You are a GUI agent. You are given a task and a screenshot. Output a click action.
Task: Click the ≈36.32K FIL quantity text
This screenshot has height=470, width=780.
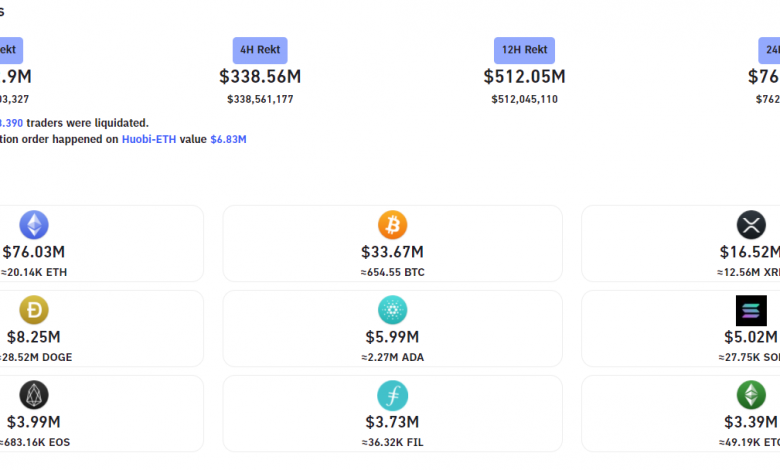click(392, 442)
